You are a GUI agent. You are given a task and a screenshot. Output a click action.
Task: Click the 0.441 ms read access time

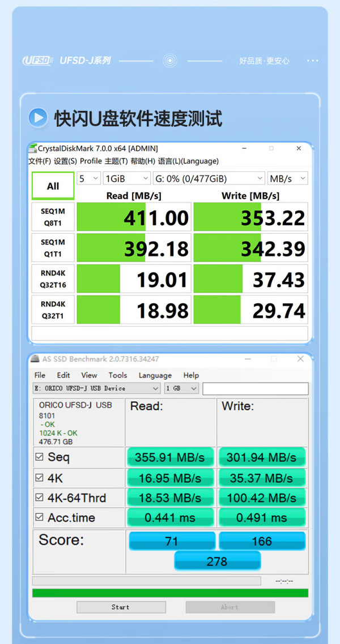click(x=171, y=517)
